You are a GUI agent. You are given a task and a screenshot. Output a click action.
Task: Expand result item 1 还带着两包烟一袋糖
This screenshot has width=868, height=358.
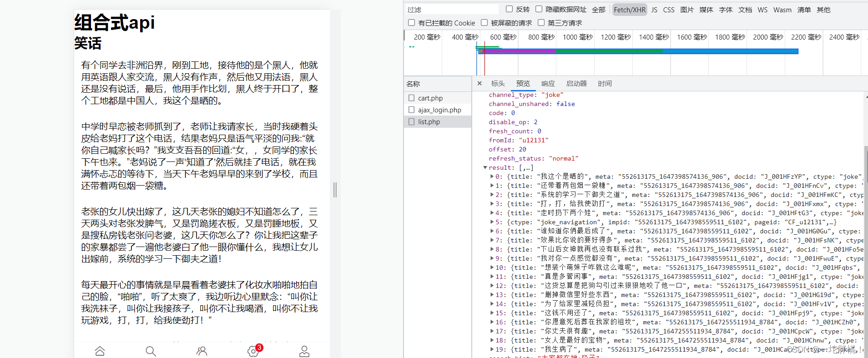coord(492,186)
